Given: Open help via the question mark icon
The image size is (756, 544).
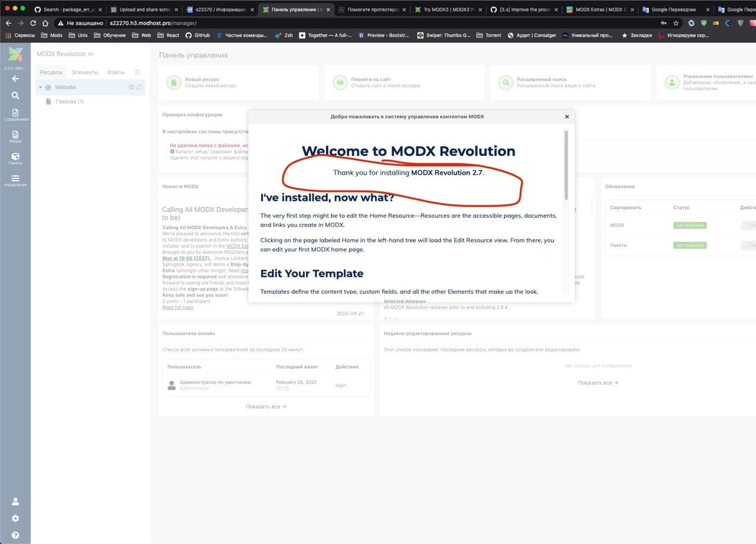Looking at the screenshot, I should 15,535.
